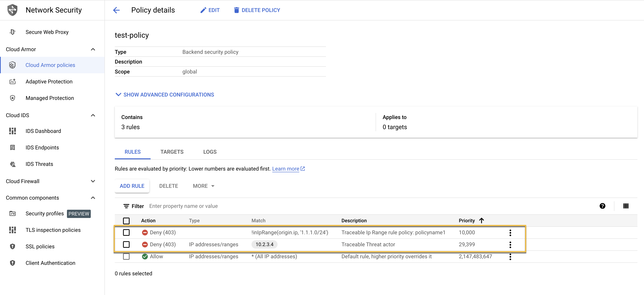Click the help question mark icon

point(602,206)
